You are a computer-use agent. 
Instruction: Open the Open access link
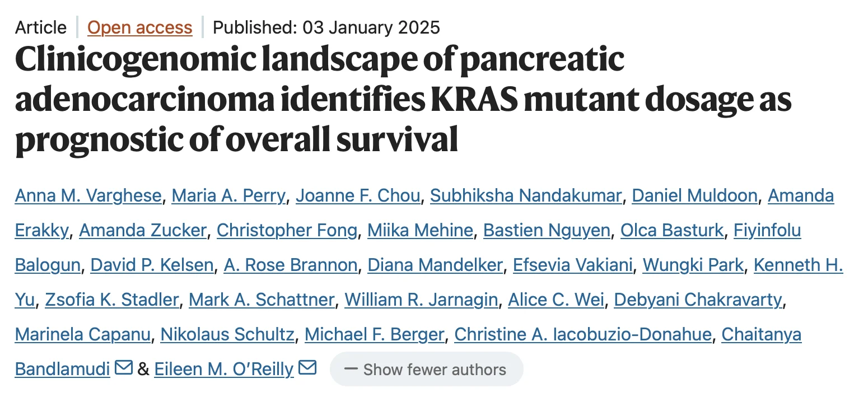(140, 27)
